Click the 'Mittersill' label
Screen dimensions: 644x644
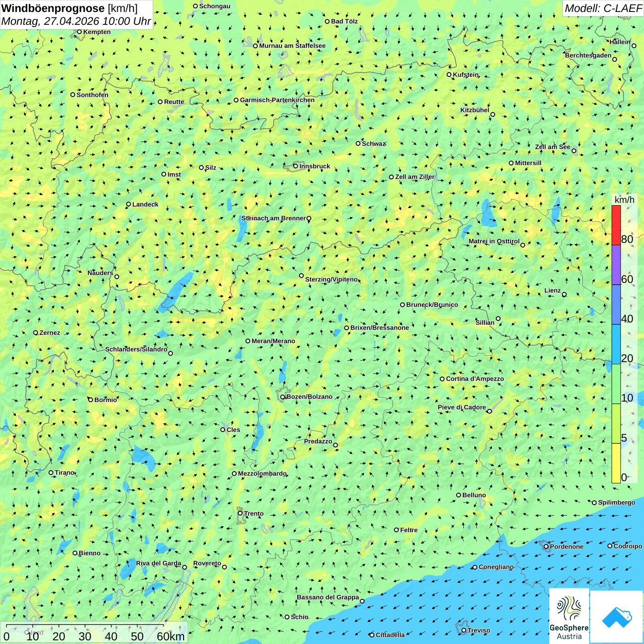coord(528,163)
